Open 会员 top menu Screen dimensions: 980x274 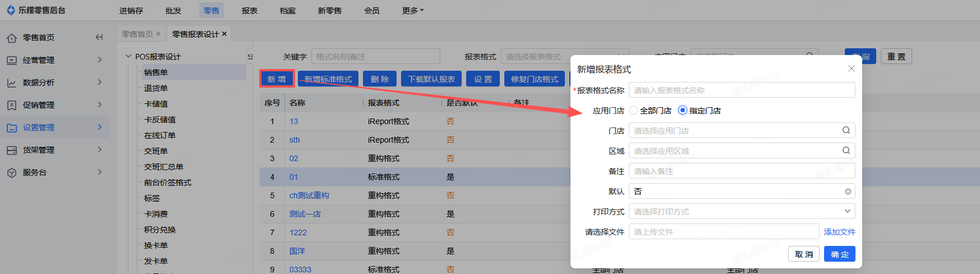point(372,10)
